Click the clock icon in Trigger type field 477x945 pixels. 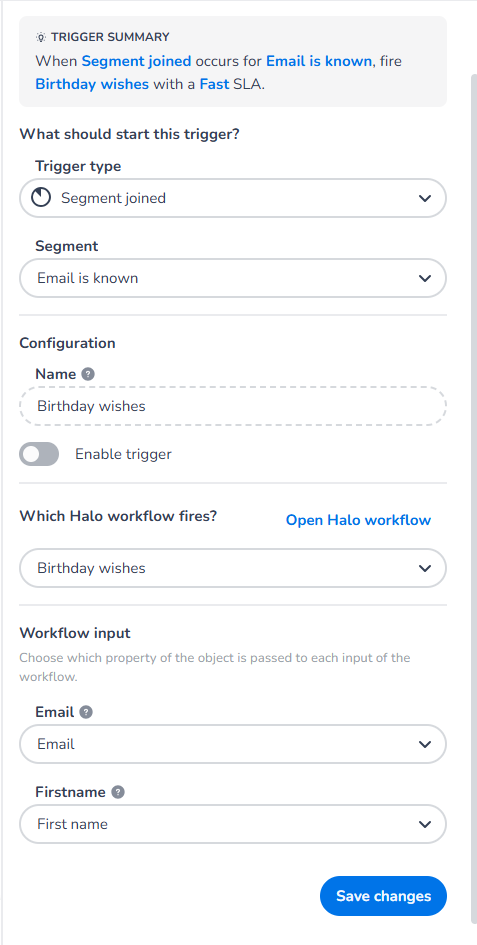point(41,198)
